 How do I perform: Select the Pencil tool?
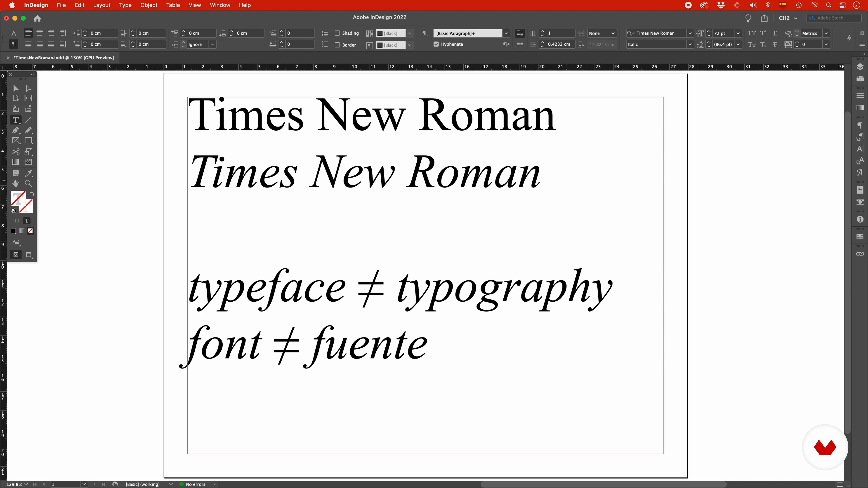(29, 130)
